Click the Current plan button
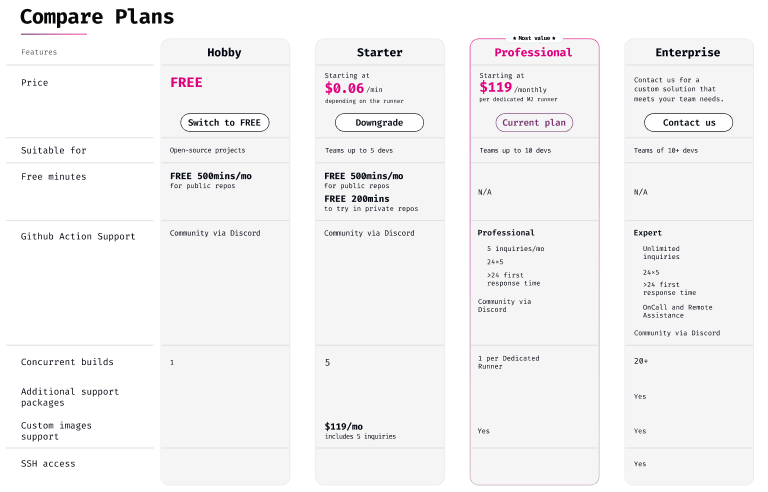The height and width of the screenshot is (492, 768). [534, 123]
